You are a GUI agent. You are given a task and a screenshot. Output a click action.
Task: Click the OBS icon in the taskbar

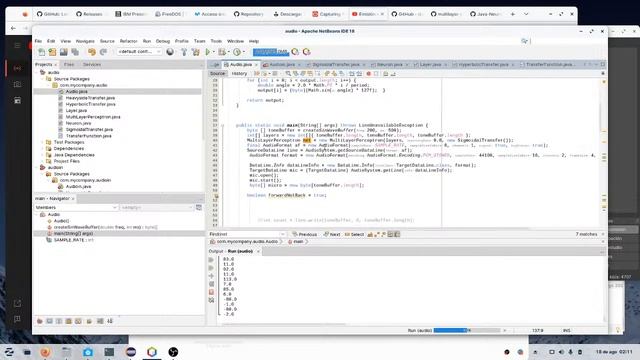pyautogui.click(x=173, y=352)
